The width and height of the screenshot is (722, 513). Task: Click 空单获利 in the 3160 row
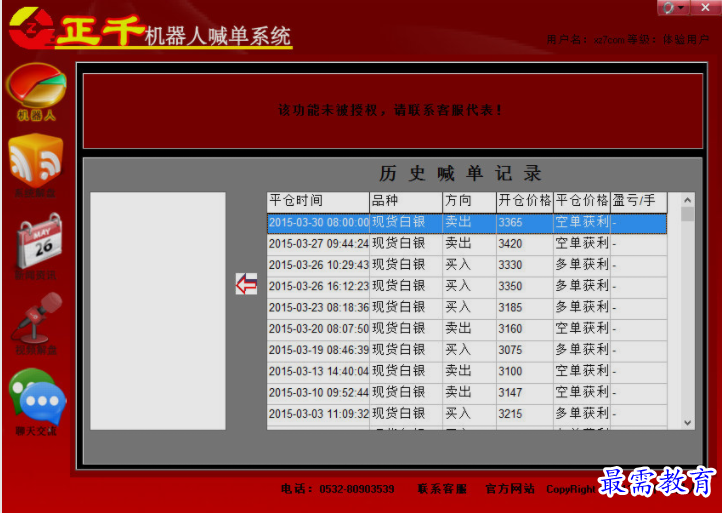pyautogui.click(x=582, y=329)
